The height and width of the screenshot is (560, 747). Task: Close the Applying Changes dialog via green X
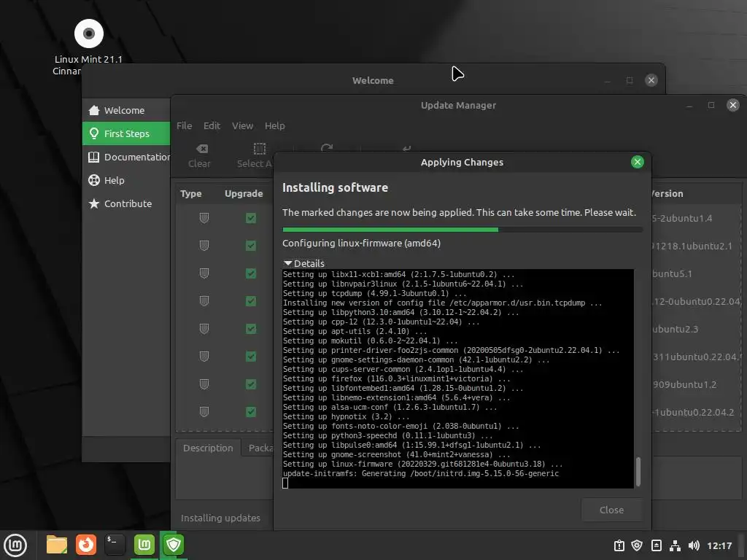[x=637, y=162]
